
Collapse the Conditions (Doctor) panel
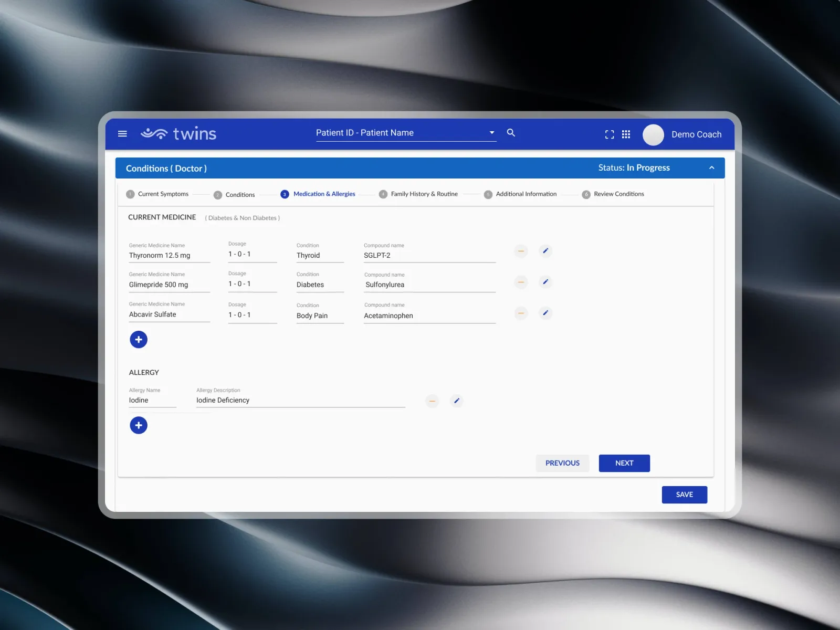pos(711,168)
